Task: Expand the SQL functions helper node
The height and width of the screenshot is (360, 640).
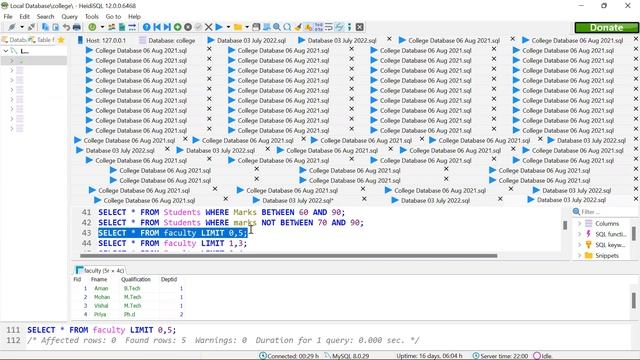Action: click(579, 234)
